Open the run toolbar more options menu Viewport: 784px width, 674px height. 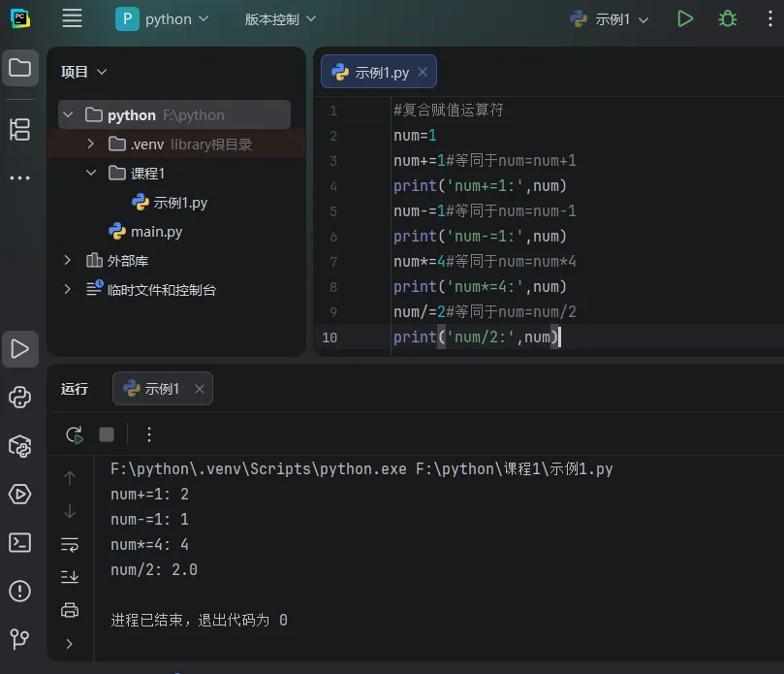(x=149, y=434)
